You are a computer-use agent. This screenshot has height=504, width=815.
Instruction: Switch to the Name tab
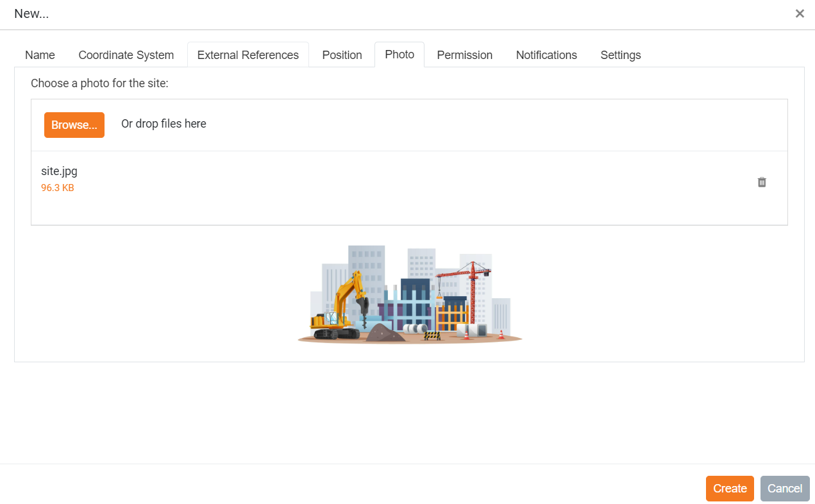click(x=40, y=55)
